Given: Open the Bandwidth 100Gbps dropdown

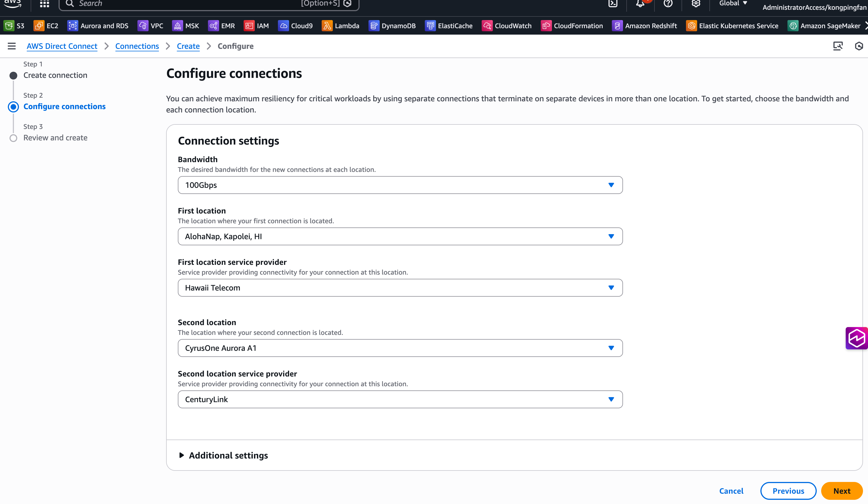Looking at the screenshot, I should click(x=400, y=185).
